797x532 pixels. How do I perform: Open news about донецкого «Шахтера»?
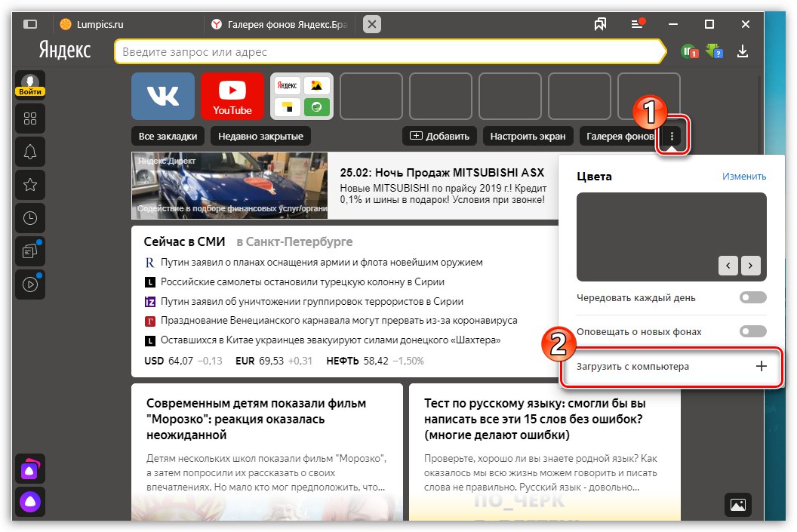click(x=331, y=340)
